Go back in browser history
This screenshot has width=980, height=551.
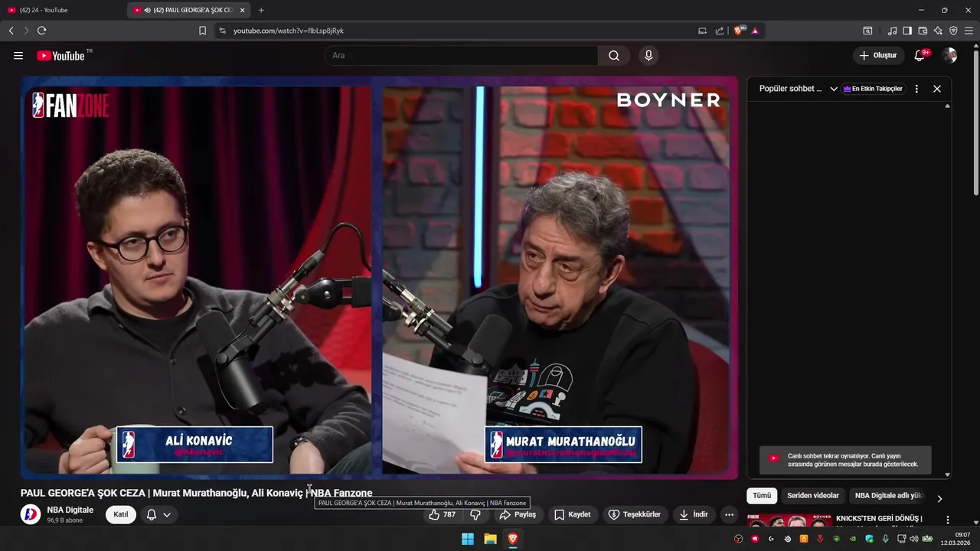(11, 31)
